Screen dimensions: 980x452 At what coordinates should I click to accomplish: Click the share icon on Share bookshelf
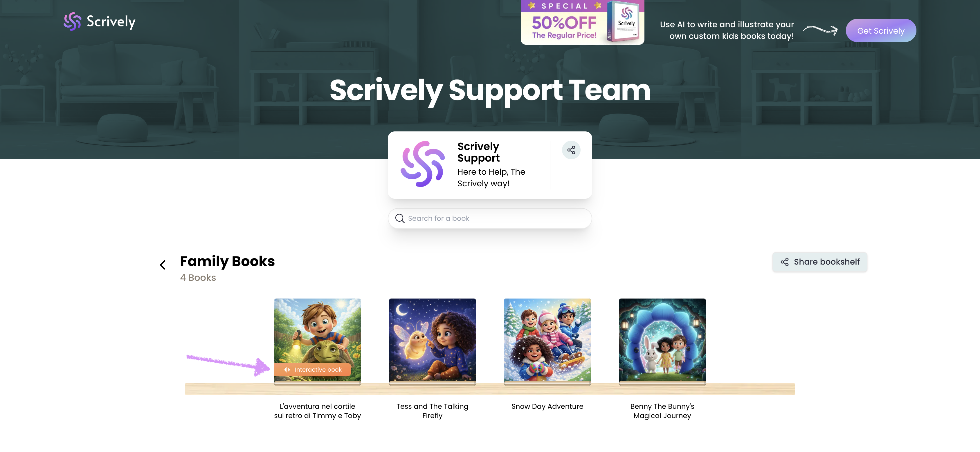point(784,262)
